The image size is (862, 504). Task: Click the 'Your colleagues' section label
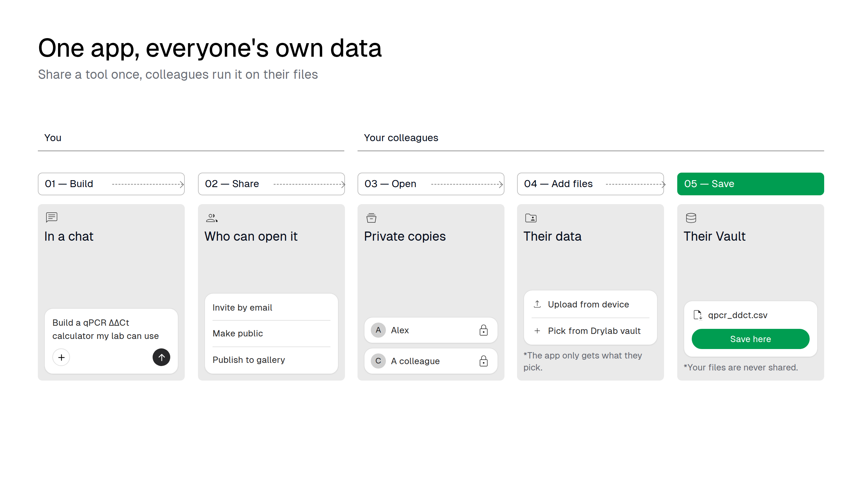pyautogui.click(x=401, y=138)
